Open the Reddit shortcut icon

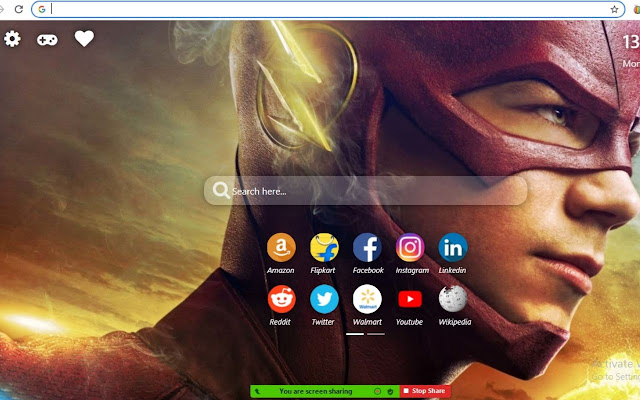click(x=281, y=299)
